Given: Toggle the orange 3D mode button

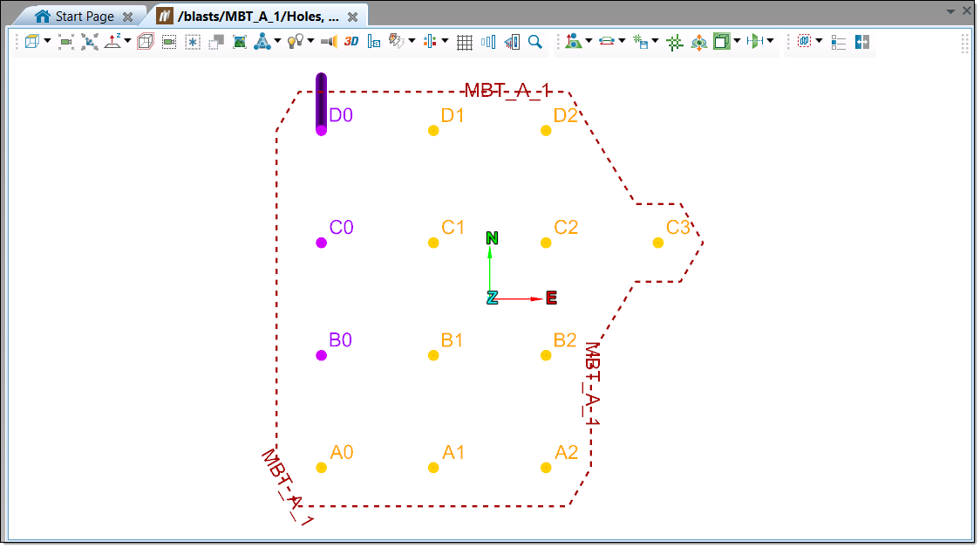Looking at the screenshot, I should [351, 42].
